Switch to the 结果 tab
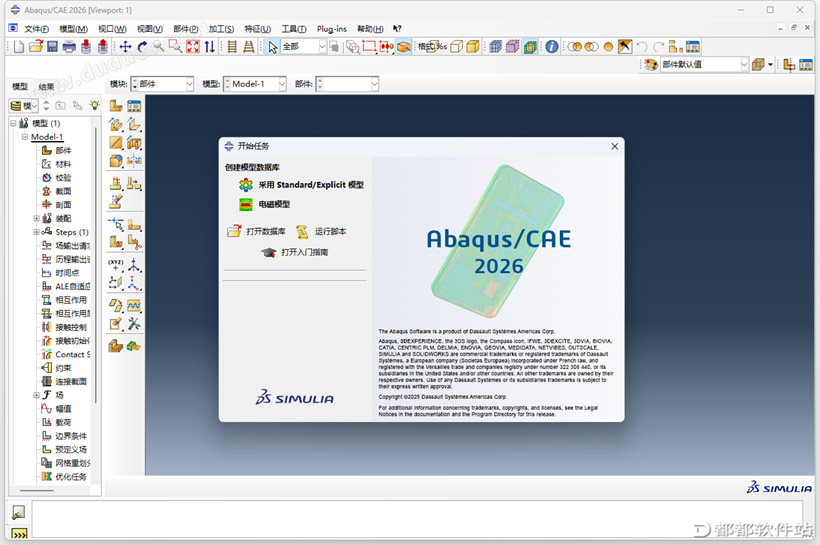820x545 pixels. pyautogui.click(x=47, y=86)
